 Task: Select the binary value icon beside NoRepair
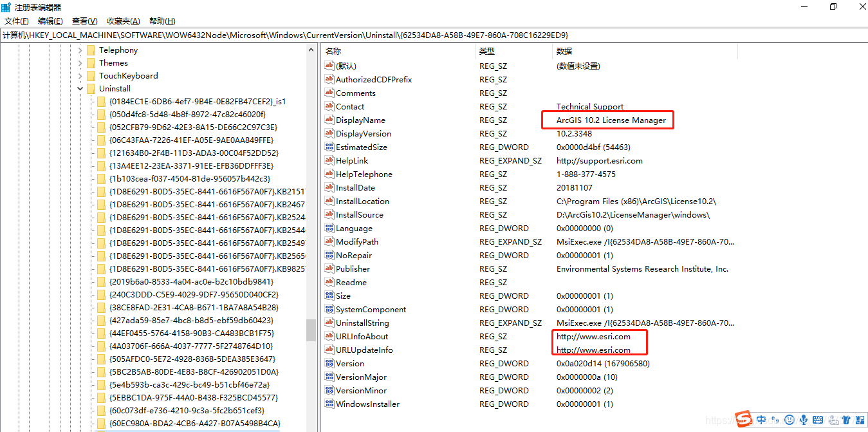pyautogui.click(x=329, y=256)
